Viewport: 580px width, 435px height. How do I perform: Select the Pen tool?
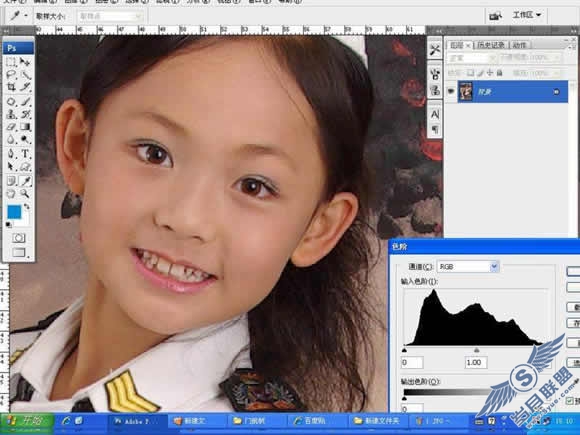[x=11, y=154]
